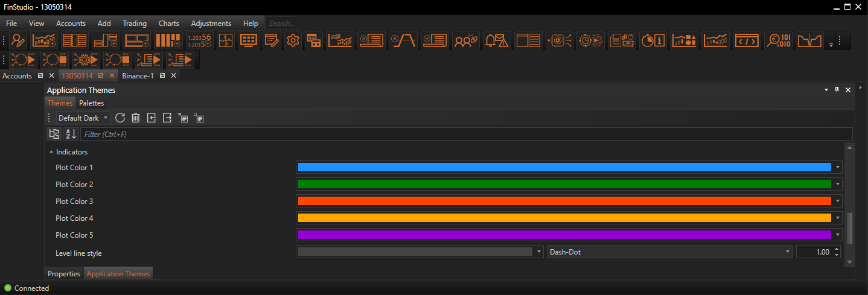
Task: Click the user with pen icon
Action: 18,40
